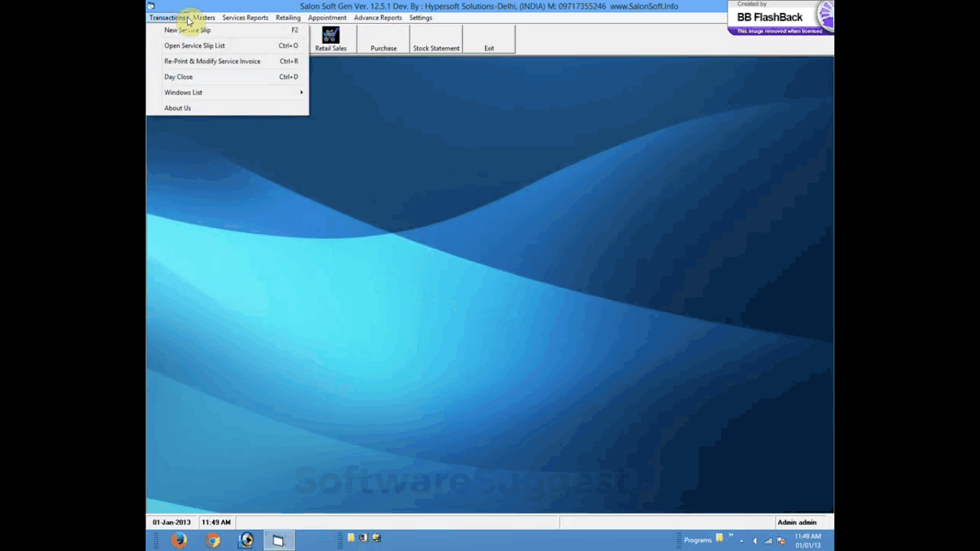
Task: Open the Advance Reports menu
Action: (x=378, y=18)
